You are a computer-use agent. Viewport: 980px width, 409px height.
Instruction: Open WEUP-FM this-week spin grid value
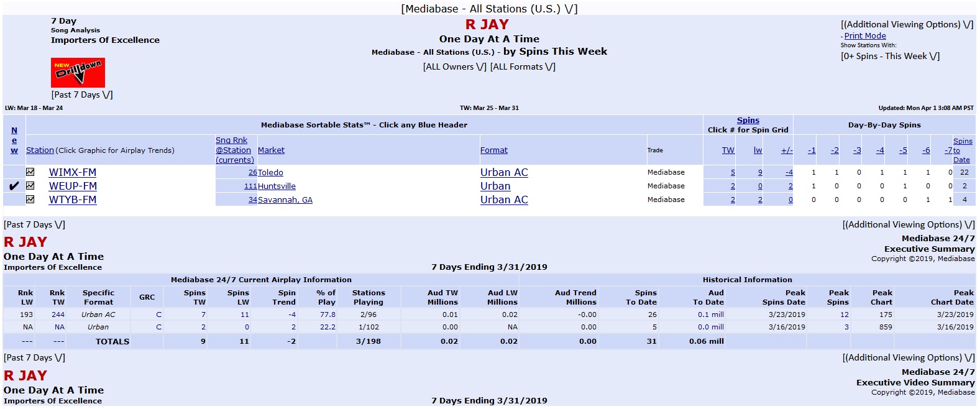pos(733,186)
